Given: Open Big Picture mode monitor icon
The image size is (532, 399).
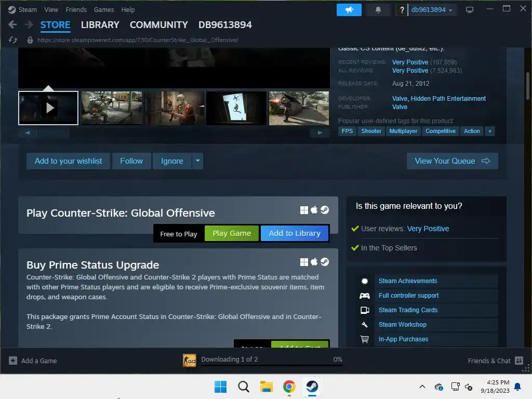Looking at the screenshot, I should (470, 10).
